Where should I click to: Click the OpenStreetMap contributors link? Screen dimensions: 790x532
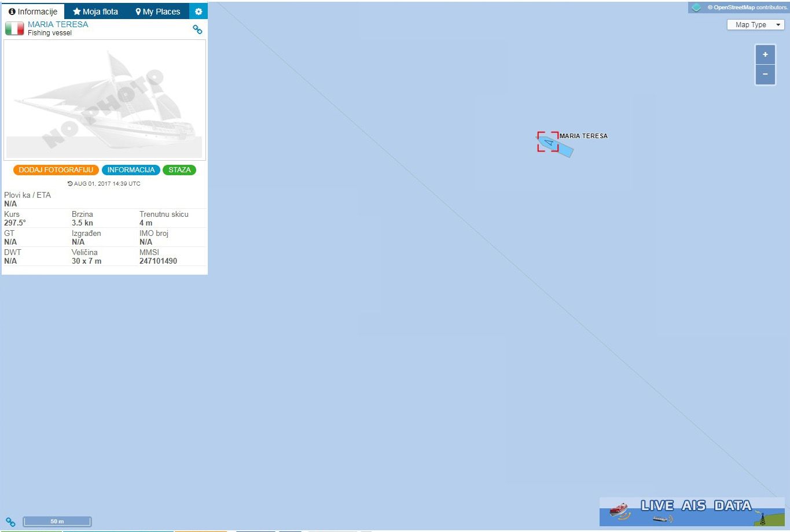coord(747,8)
